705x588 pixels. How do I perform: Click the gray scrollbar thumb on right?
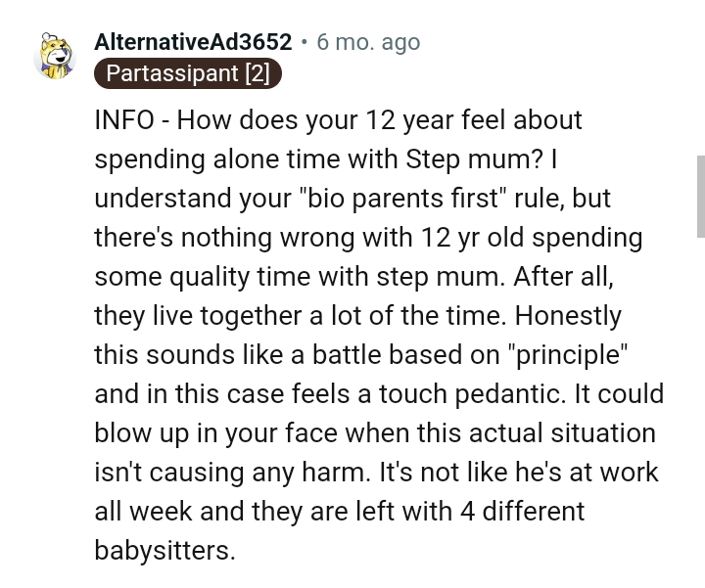700,197
